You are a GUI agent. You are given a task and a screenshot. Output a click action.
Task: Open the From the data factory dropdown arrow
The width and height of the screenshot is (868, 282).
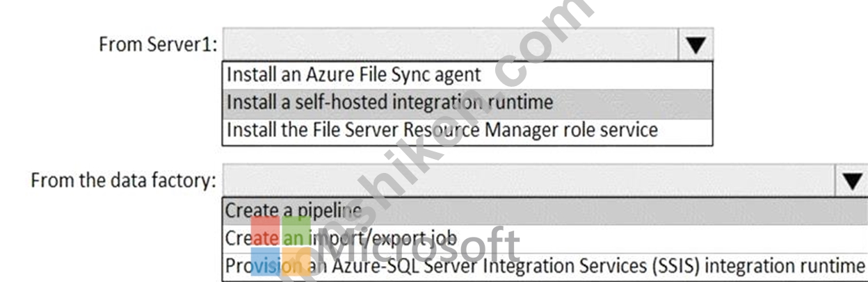(x=852, y=181)
